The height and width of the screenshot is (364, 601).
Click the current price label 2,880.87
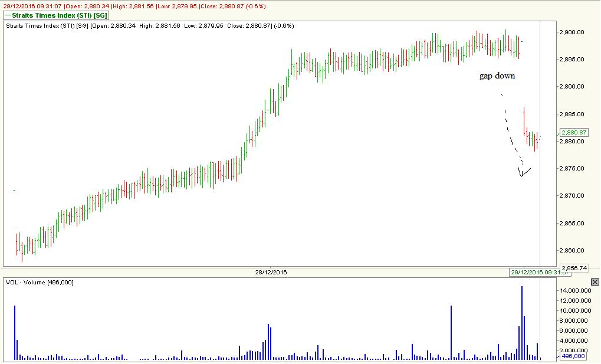tap(574, 133)
